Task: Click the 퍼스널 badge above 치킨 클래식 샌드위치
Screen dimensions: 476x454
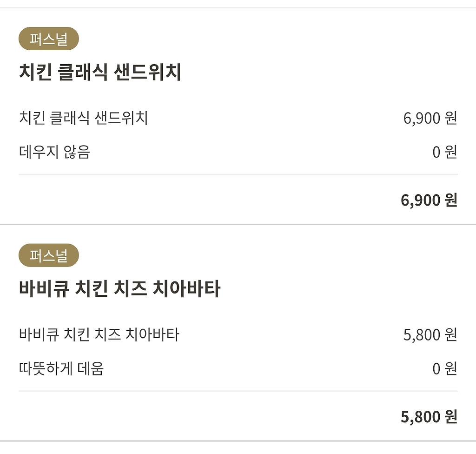Action: point(49,39)
